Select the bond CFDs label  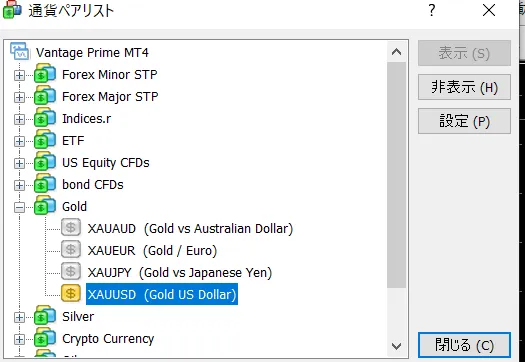click(x=93, y=185)
